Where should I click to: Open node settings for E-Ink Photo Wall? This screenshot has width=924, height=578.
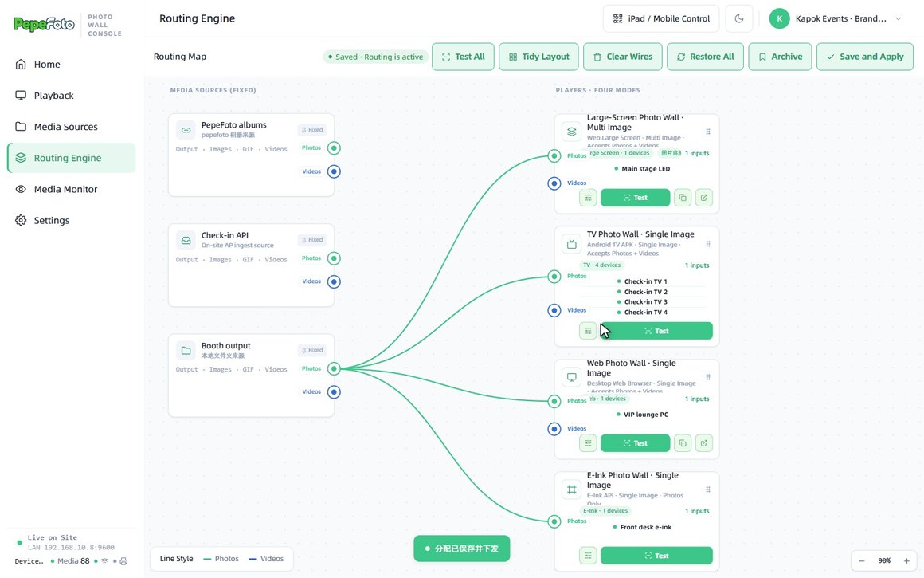tap(588, 556)
